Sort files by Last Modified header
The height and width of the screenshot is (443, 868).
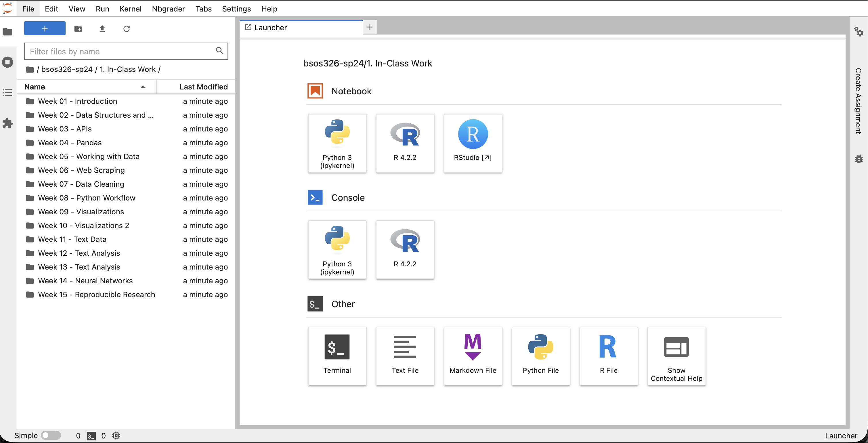[203, 87]
